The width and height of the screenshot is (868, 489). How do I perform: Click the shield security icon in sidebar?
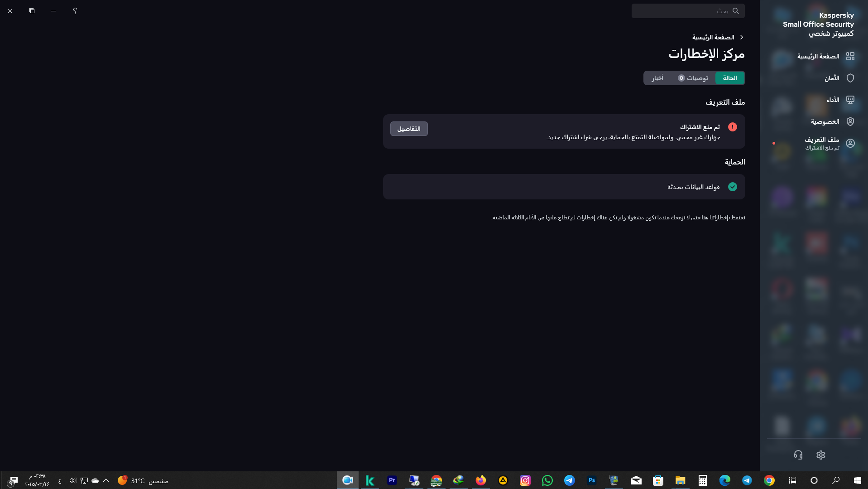coord(850,78)
